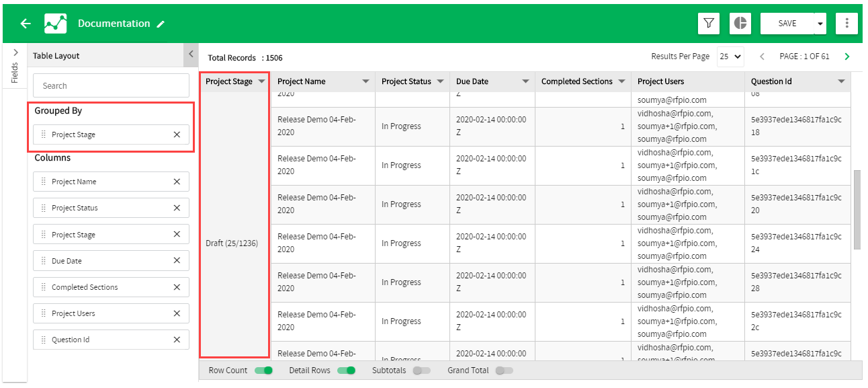Screen dimensions: 868x388
Task: Open Project Status column header menu
Action: pos(440,81)
